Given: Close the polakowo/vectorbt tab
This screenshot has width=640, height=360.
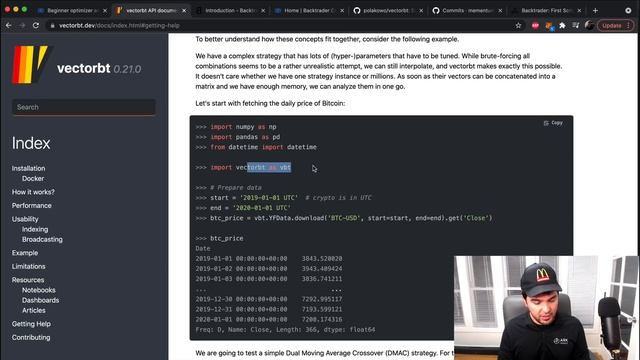Looking at the screenshot, I should coord(421,11).
